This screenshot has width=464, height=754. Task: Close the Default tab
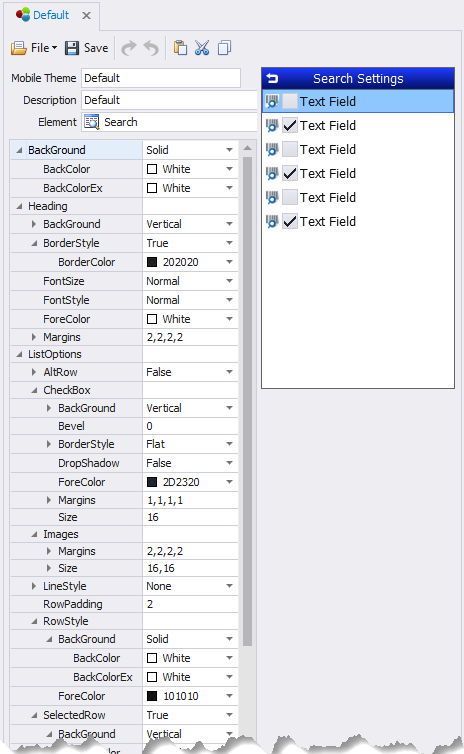point(87,15)
